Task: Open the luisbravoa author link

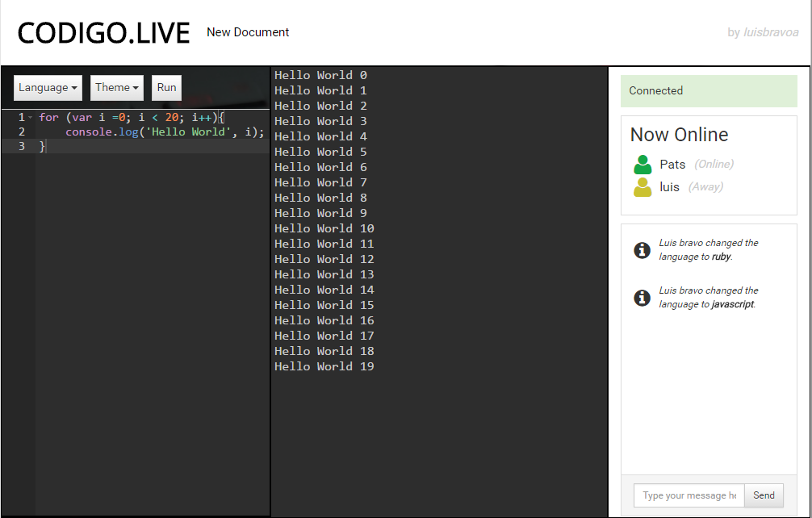Action: [771, 32]
